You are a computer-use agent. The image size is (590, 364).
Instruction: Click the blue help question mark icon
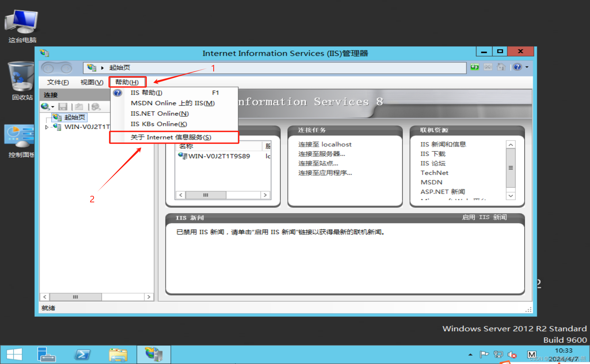point(517,67)
